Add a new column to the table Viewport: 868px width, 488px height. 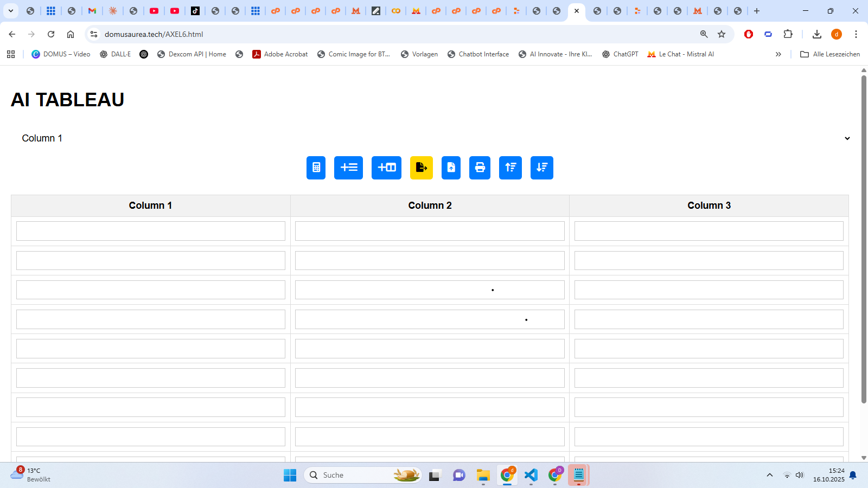(386, 168)
